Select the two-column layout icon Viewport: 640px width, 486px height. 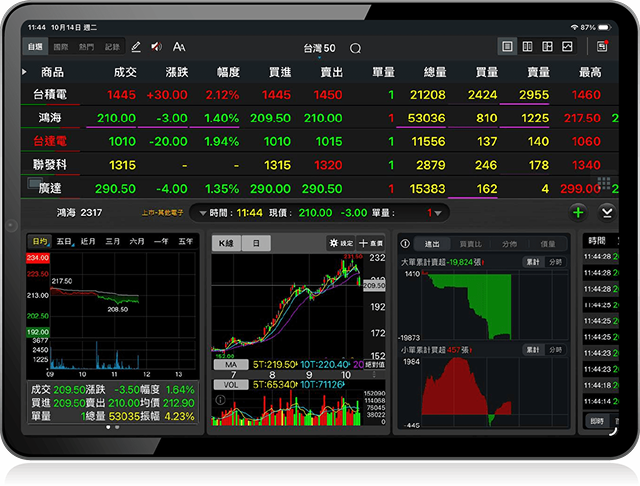pos(527,47)
